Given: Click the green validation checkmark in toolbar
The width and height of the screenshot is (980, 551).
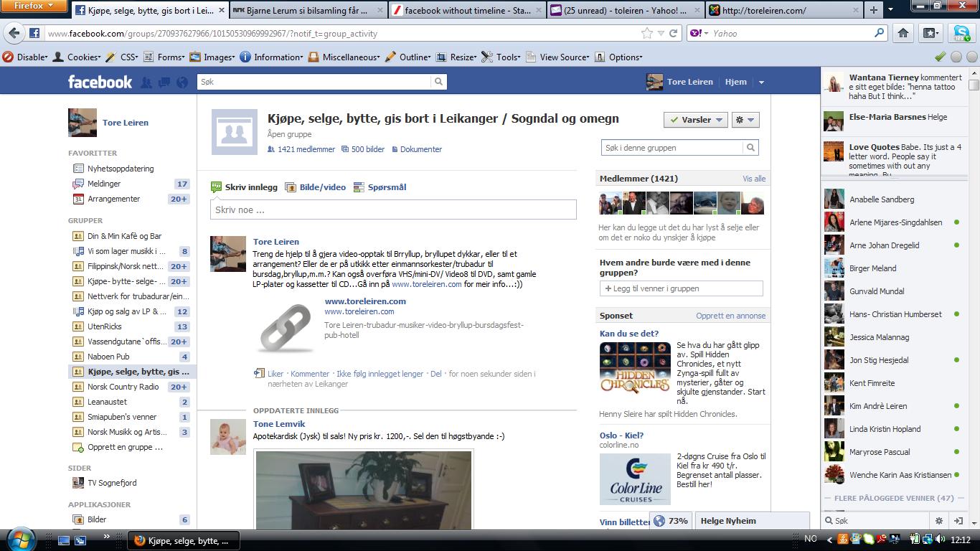Looking at the screenshot, I should (940, 57).
